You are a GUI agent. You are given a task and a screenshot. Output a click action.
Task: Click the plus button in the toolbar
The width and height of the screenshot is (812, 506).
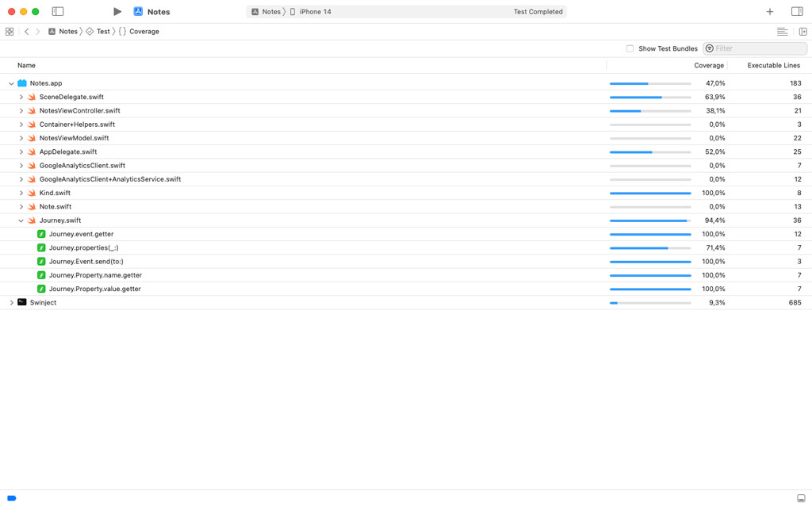point(770,11)
